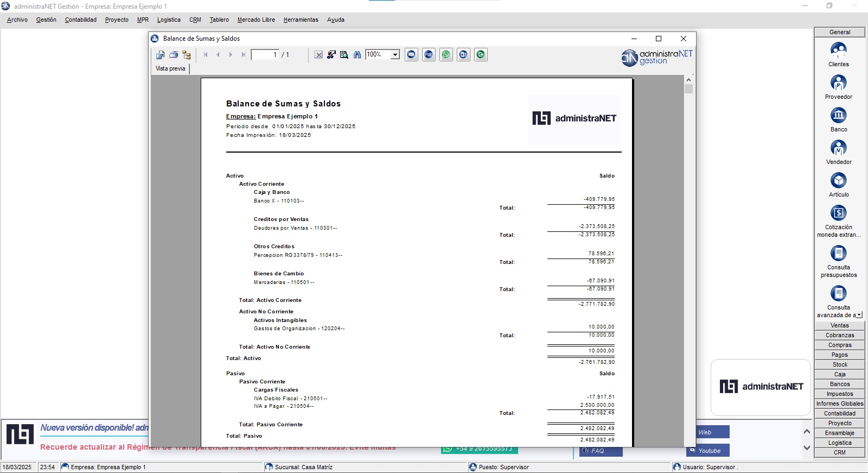Viewport: 868px width, 473px height.
Task: Open Consulta avanzada icon
Action: [839, 301]
